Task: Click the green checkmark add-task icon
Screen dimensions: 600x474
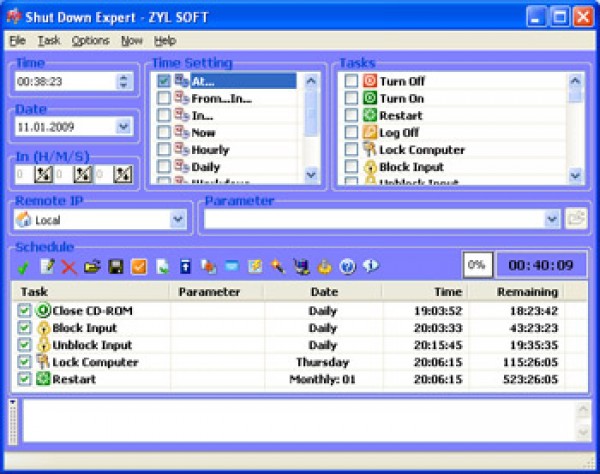Action: point(23,267)
